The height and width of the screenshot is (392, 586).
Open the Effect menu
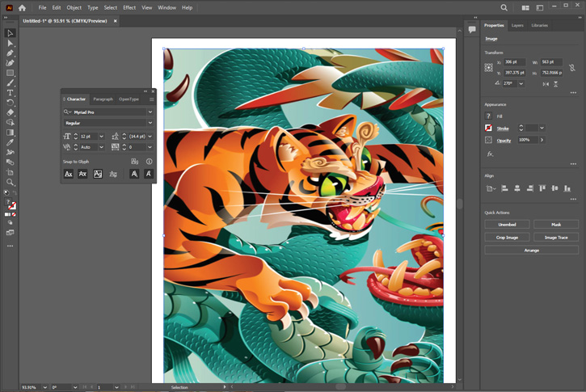129,7
